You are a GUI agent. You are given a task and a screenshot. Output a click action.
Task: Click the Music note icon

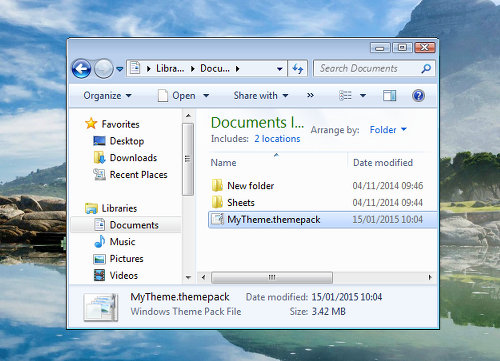(x=99, y=241)
